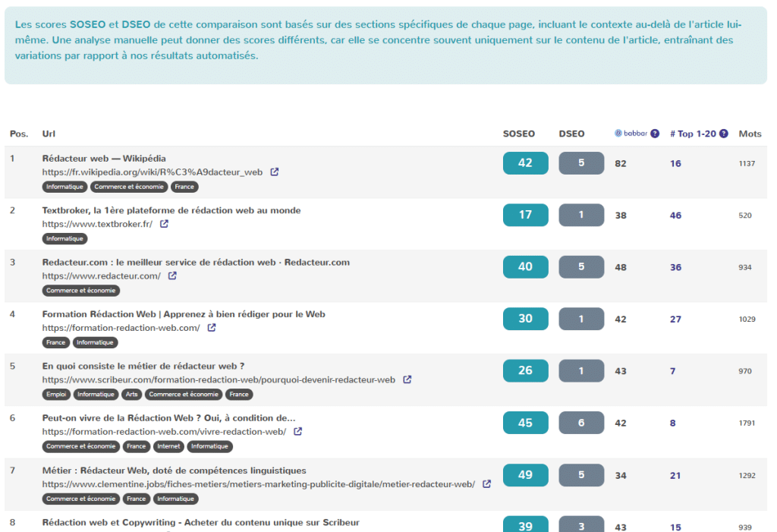This screenshot has height=532, width=777.
Task: Open external link icon for Wikipedia URL
Action: coord(275,172)
